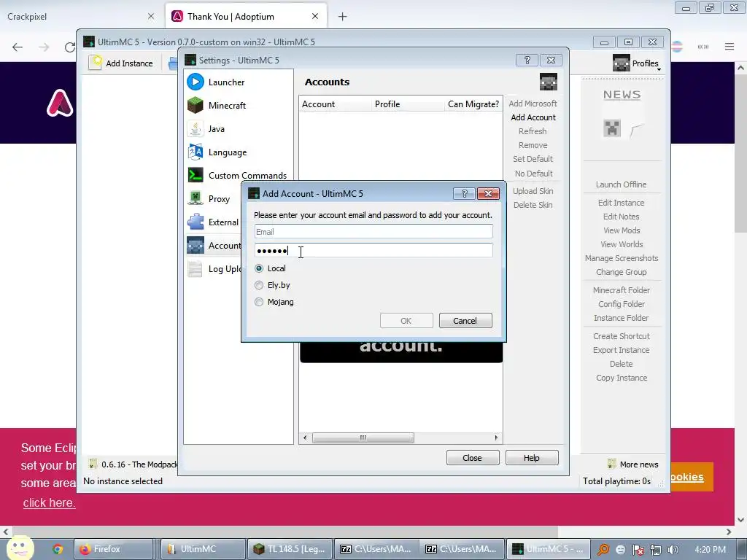
Task: Cancel the Add Account dialog
Action: tap(465, 321)
